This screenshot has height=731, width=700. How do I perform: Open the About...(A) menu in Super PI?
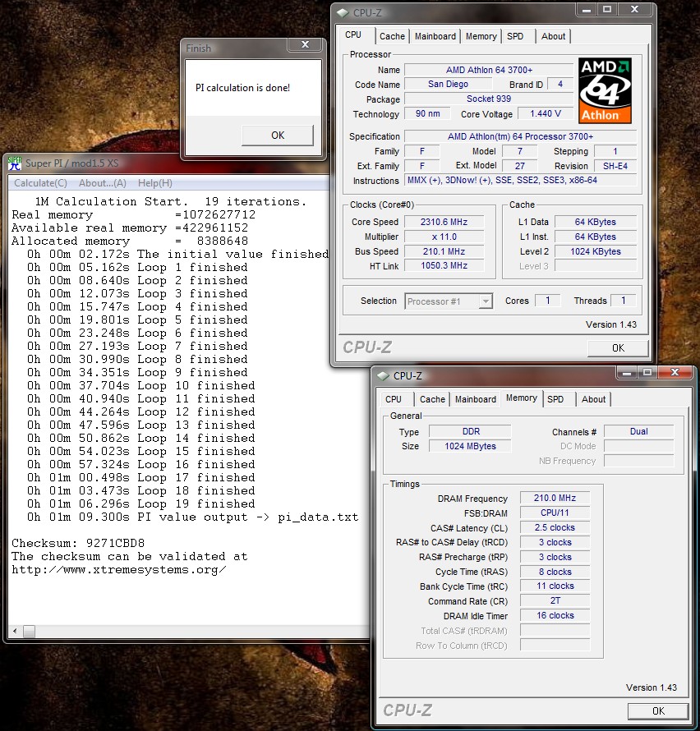(x=103, y=183)
